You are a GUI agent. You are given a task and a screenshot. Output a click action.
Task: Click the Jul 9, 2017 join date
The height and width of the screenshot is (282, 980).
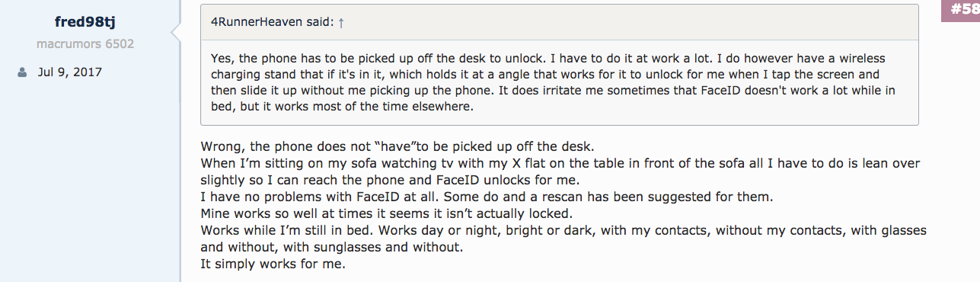70,72
